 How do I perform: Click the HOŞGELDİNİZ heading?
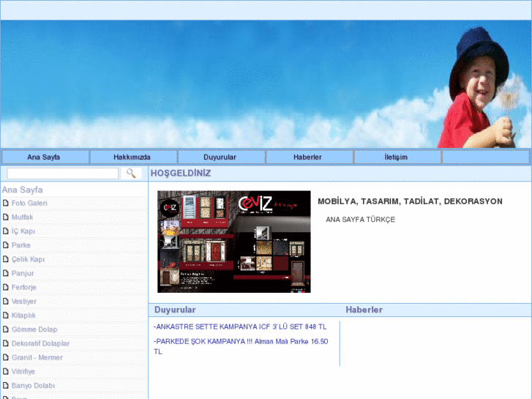pos(181,174)
